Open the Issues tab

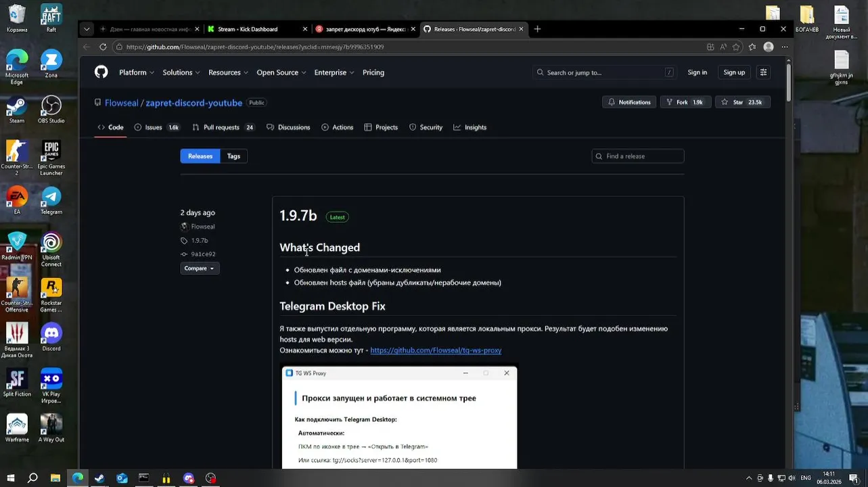coord(157,127)
